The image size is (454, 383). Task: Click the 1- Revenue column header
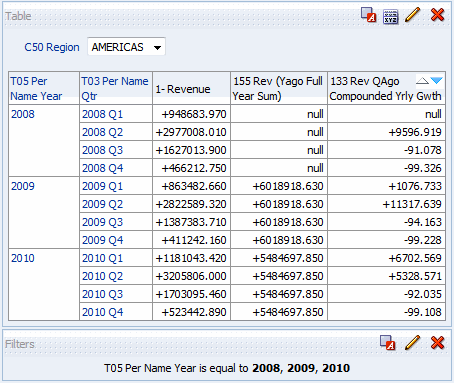tap(183, 89)
